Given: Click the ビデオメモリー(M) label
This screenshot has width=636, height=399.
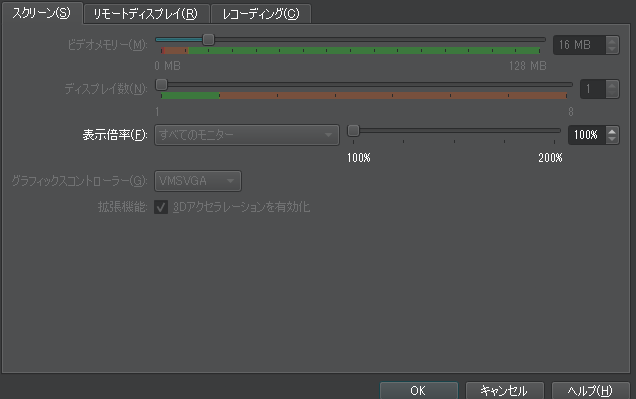Looking at the screenshot, I should pos(107,45).
